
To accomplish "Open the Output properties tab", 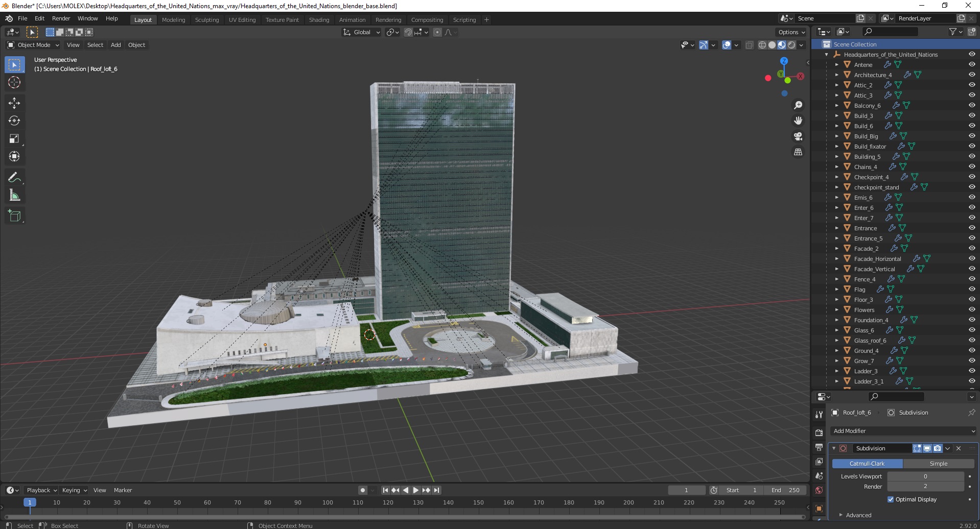I will [x=819, y=447].
